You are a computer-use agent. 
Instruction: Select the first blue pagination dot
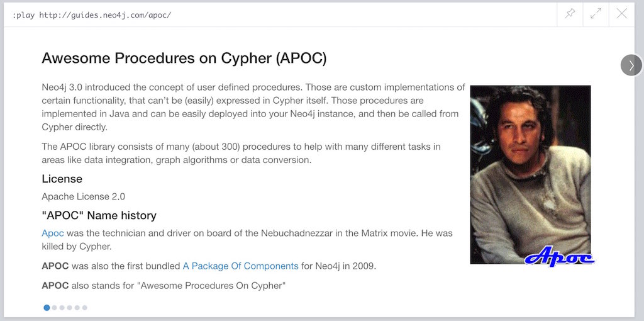[x=47, y=307]
